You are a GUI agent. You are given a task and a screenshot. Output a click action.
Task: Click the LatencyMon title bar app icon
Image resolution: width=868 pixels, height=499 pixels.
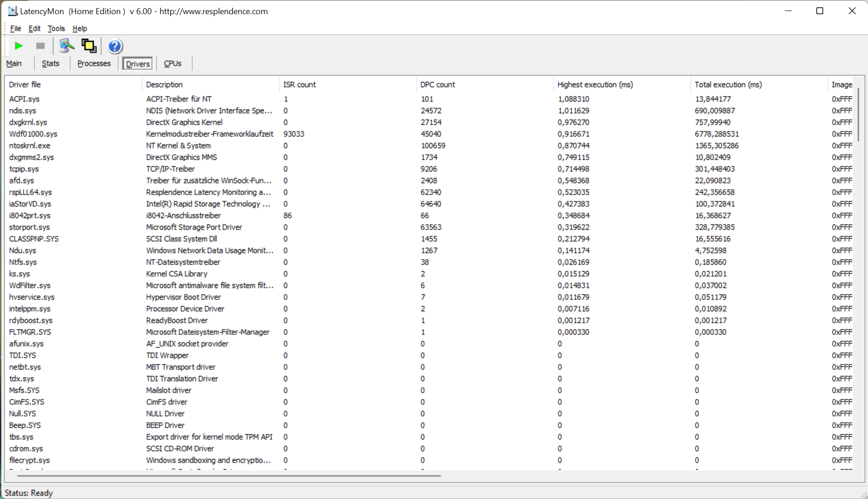click(x=12, y=11)
